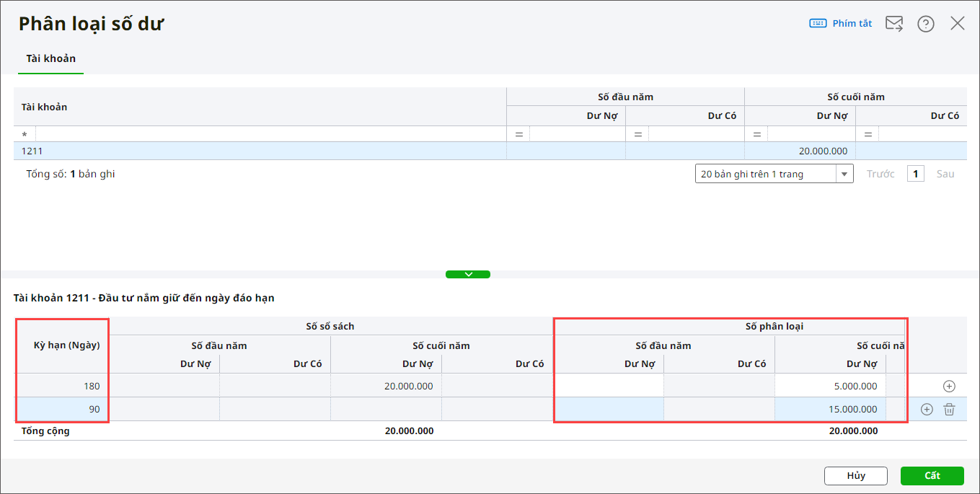Collapse the panel with green chevron handle

pos(468,274)
